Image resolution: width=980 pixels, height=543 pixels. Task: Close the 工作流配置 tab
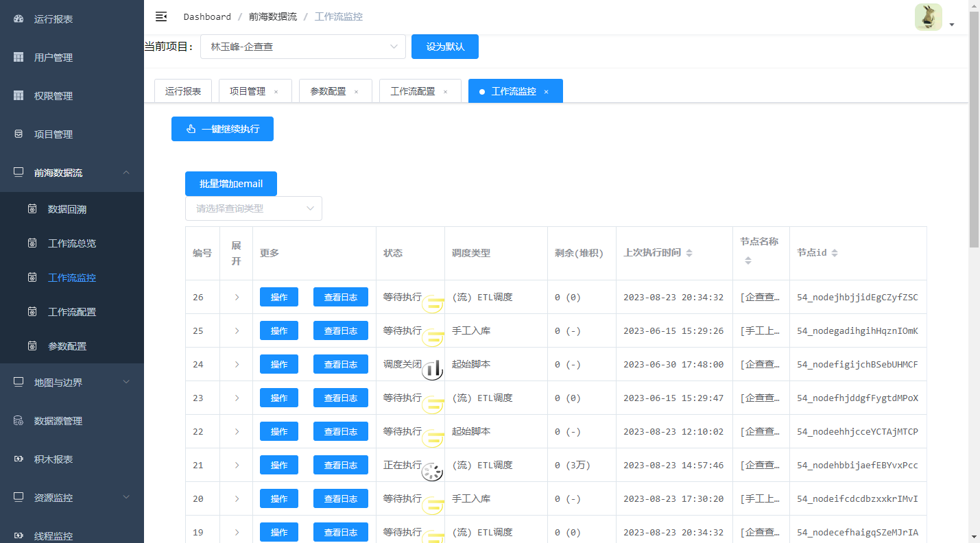pyautogui.click(x=445, y=92)
